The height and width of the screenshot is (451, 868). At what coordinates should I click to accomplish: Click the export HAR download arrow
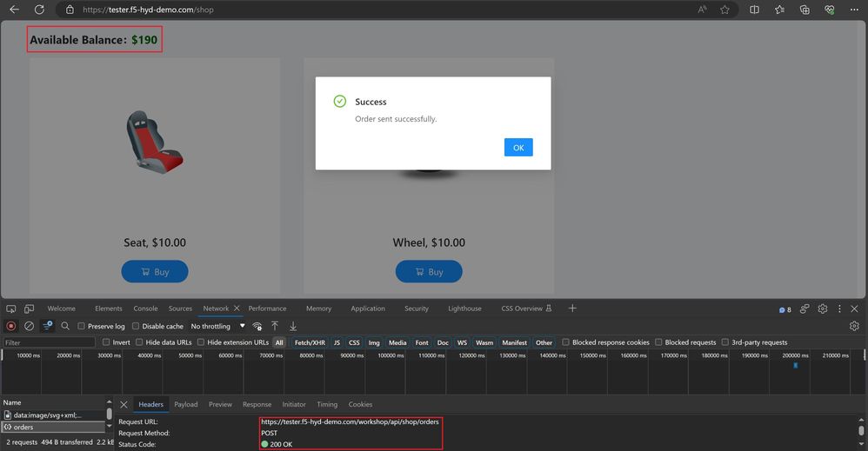tap(293, 326)
